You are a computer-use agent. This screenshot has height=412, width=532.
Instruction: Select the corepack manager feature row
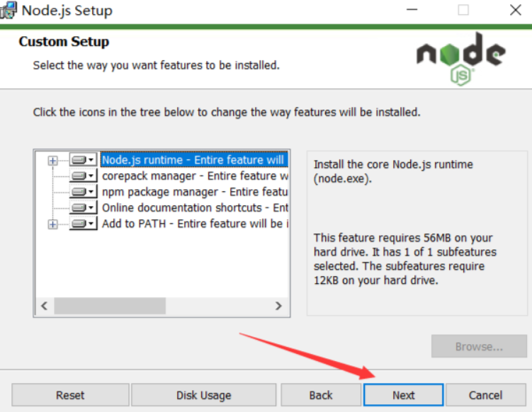195,176
